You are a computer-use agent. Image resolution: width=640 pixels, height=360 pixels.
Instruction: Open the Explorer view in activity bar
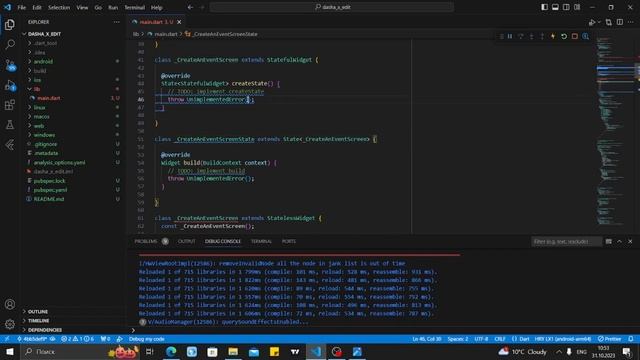tap(10, 24)
